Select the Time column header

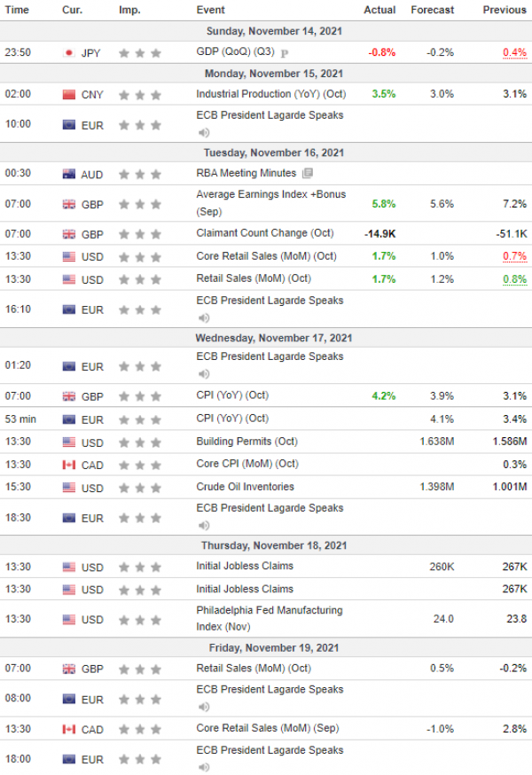coord(17,10)
